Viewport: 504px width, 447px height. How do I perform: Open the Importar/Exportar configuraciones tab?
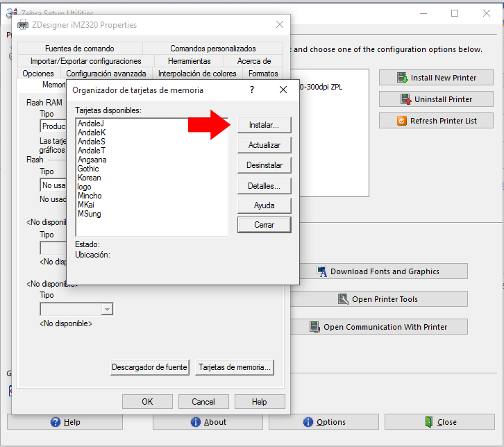(86, 61)
